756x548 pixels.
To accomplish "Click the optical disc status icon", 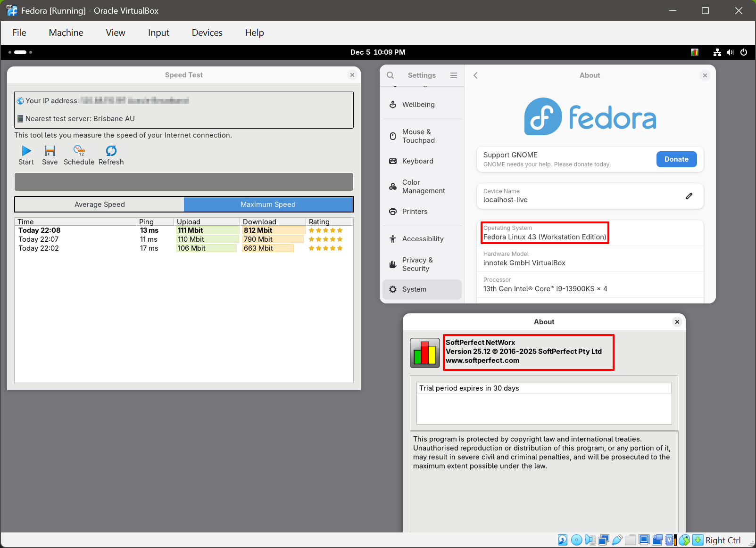I will coord(576,540).
